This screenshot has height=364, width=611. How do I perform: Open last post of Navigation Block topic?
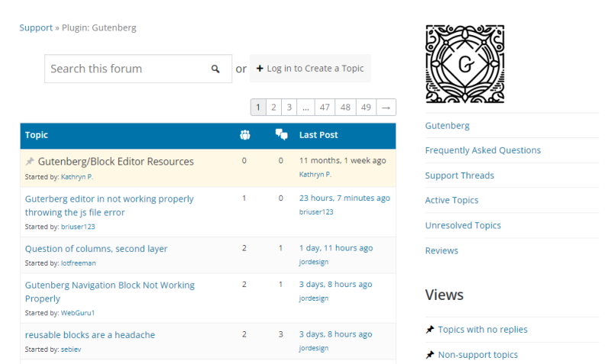click(335, 285)
